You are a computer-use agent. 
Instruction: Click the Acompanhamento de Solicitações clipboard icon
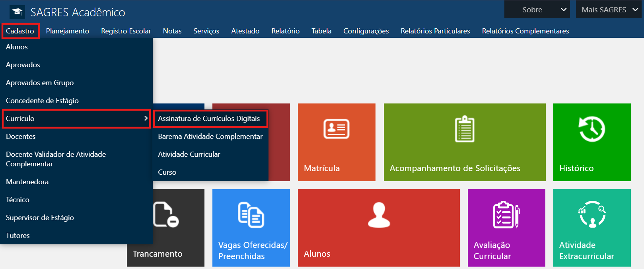pos(465,129)
